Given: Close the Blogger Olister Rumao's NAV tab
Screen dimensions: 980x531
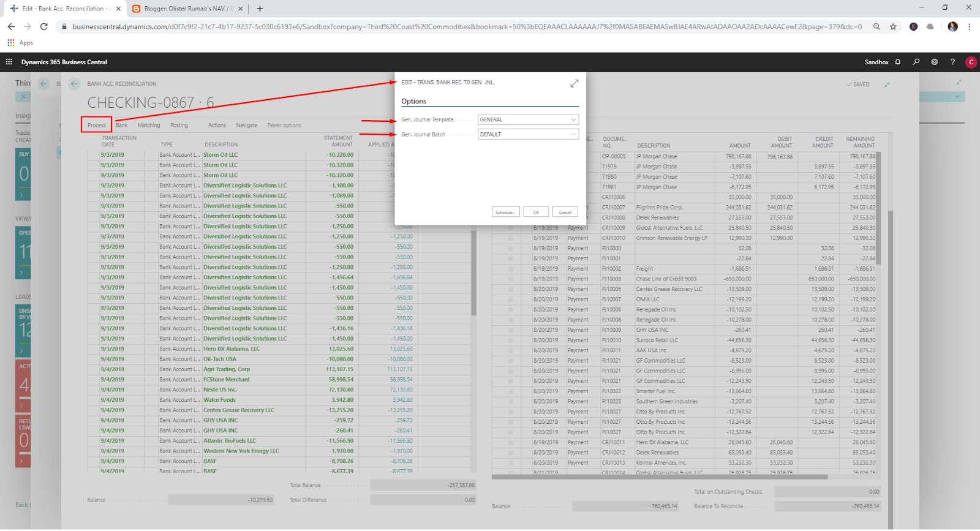Looking at the screenshot, I should pyautogui.click(x=240, y=9).
